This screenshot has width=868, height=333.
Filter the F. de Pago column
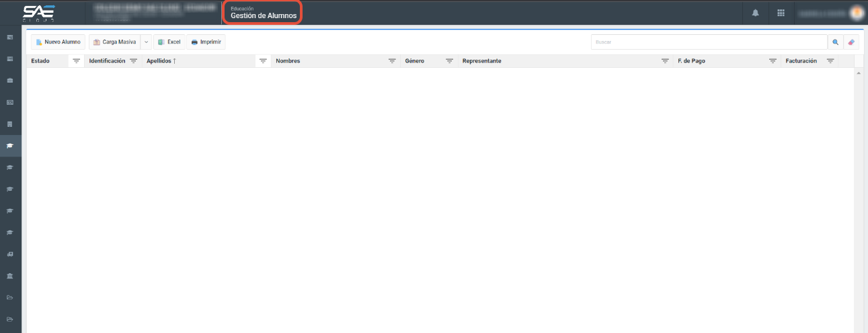(773, 61)
